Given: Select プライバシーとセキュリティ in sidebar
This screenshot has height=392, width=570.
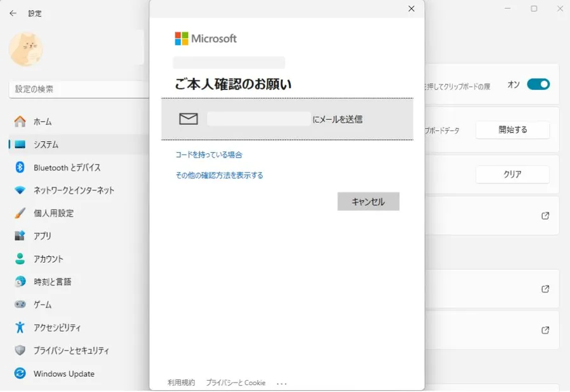Looking at the screenshot, I should click(x=71, y=350).
